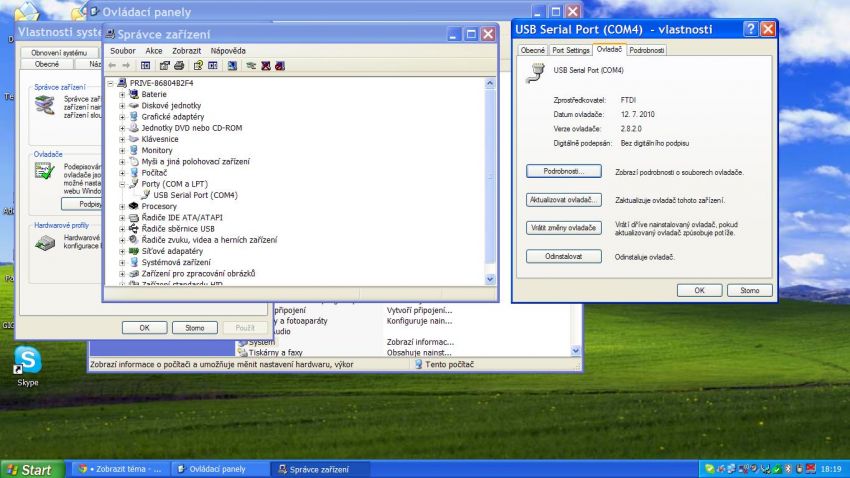
Task: Select the Klávesnice keyboard icon
Action: [x=133, y=139]
